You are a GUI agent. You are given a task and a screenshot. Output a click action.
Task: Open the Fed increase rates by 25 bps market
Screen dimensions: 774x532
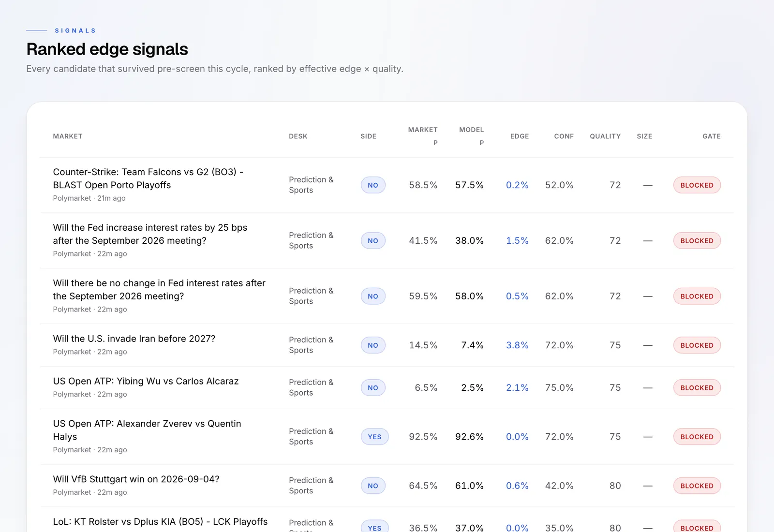click(150, 234)
